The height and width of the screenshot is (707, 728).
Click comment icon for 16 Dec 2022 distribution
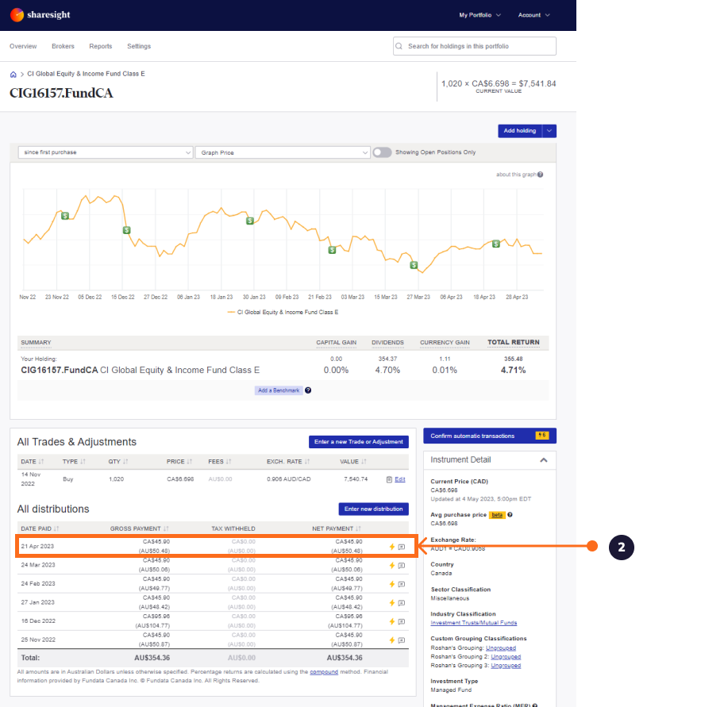click(x=402, y=621)
